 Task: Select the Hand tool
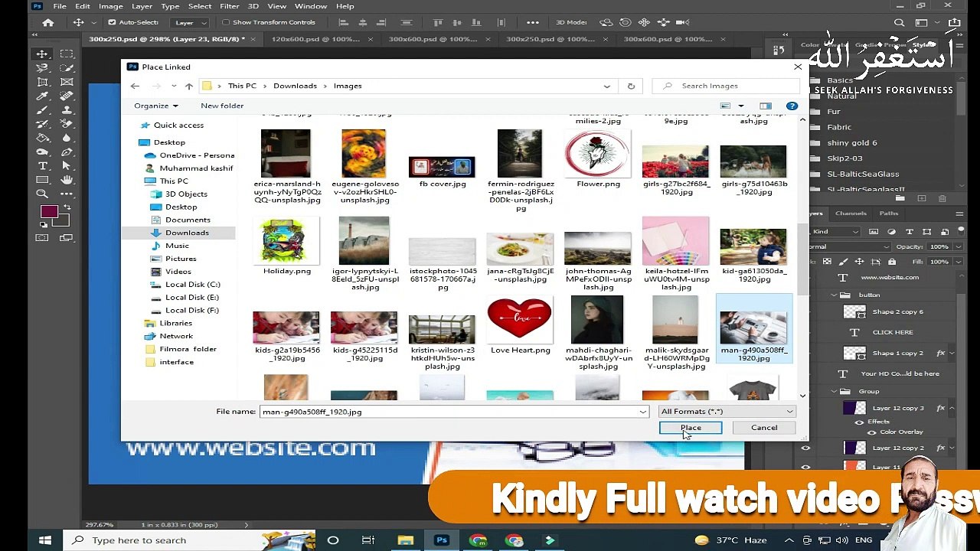(67, 180)
